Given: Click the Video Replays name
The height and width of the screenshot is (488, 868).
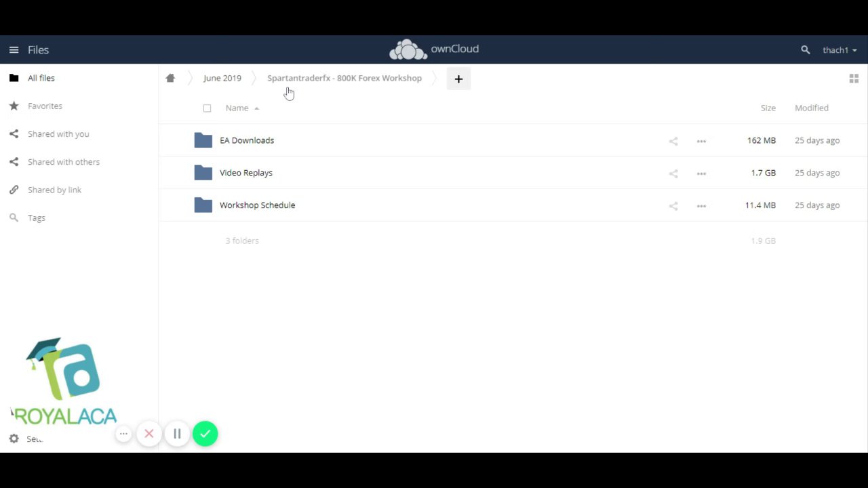Looking at the screenshot, I should tap(246, 173).
